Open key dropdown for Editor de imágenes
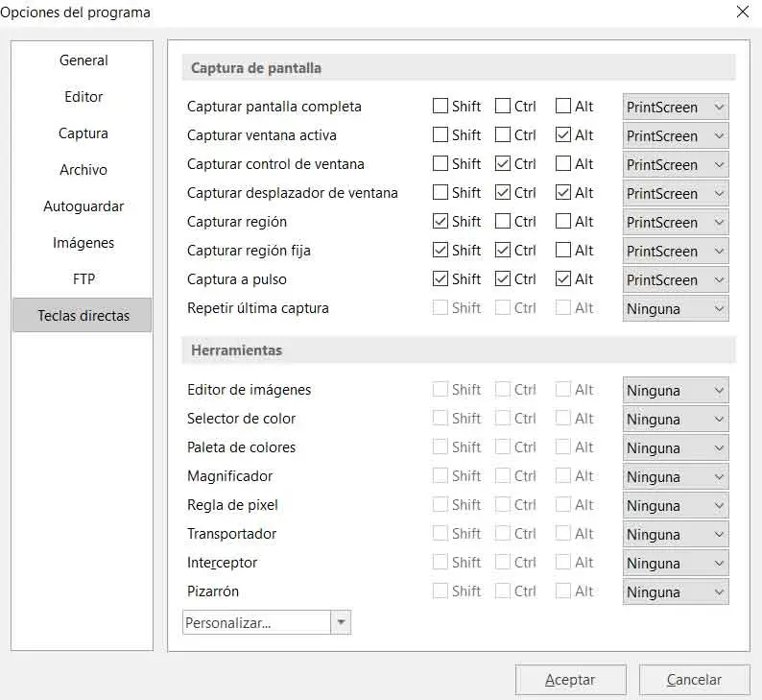The image size is (762, 700). point(676,391)
